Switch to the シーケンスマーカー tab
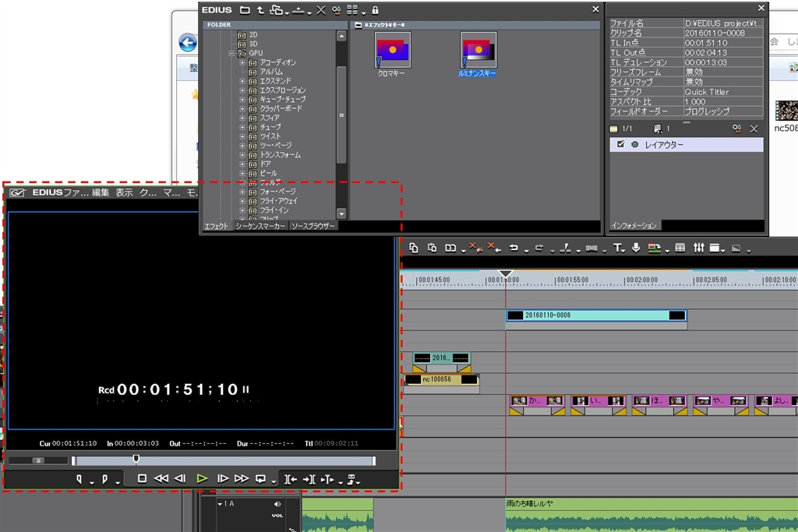Viewport: 798px width, 532px height. pos(260,226)
